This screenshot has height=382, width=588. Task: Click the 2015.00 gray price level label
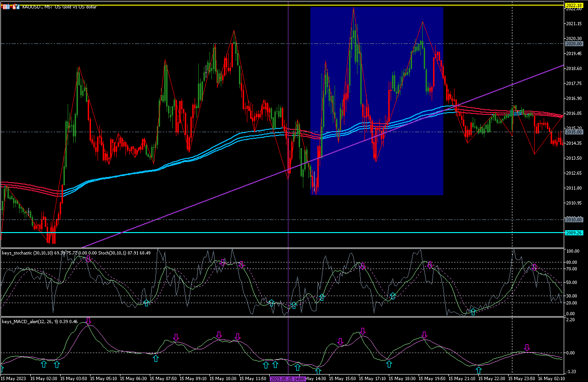[573, 132]
